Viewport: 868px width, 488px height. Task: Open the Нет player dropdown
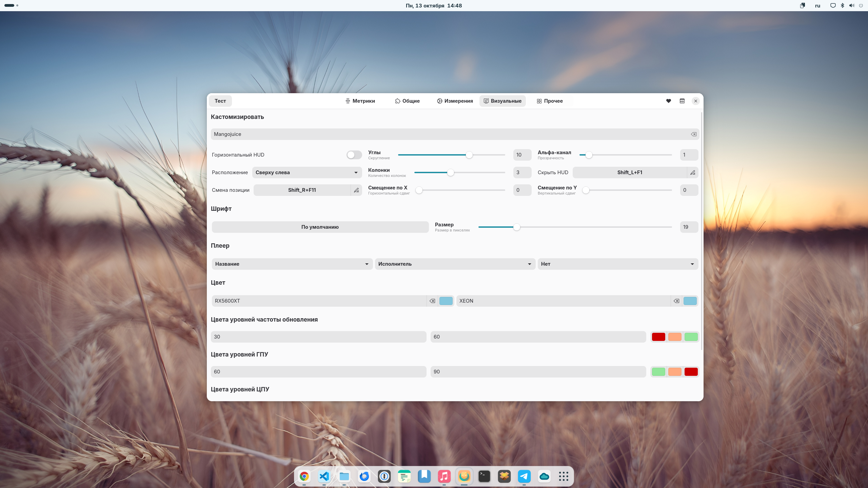click(x=617, y=264)
